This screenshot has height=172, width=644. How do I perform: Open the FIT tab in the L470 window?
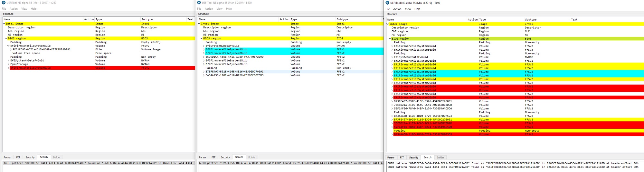click(213, 157)
